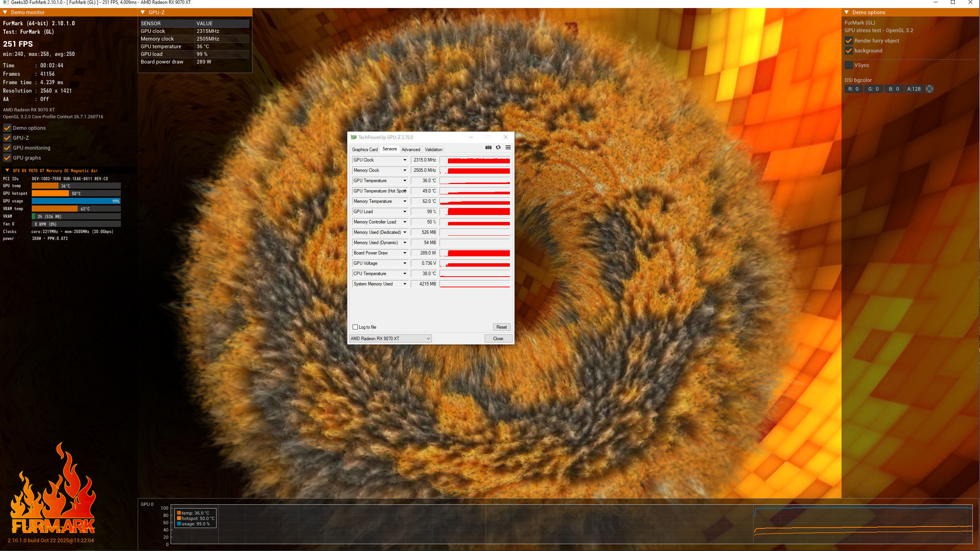Screen dimensions: 980x551
Task: Maximize the FurMark window
Action: 953,2
